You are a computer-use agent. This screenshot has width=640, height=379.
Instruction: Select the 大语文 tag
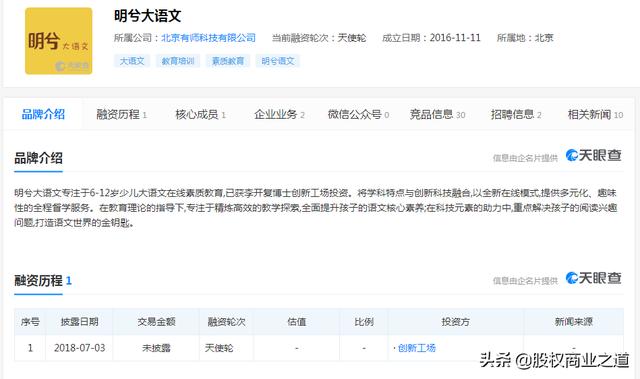(x=132, y=61)
